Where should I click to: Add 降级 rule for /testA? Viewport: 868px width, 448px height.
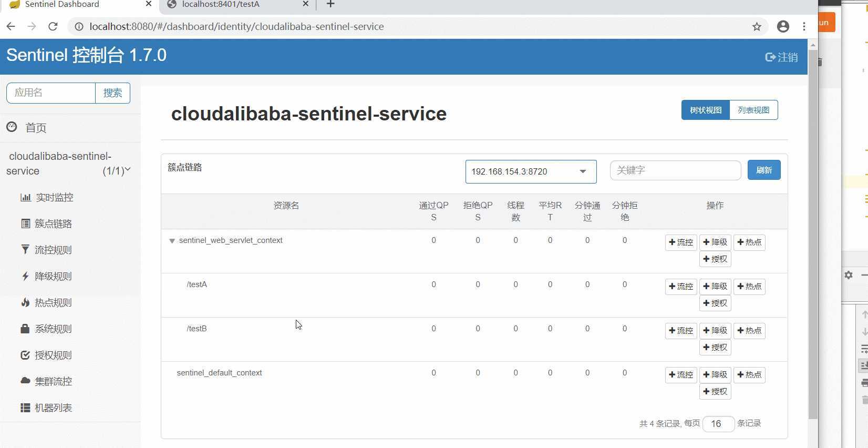715,287
